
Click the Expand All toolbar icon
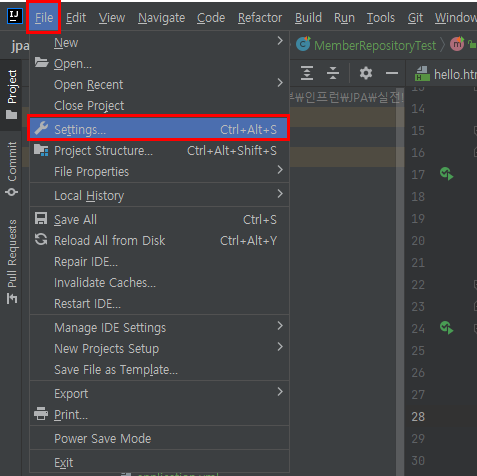307,73
